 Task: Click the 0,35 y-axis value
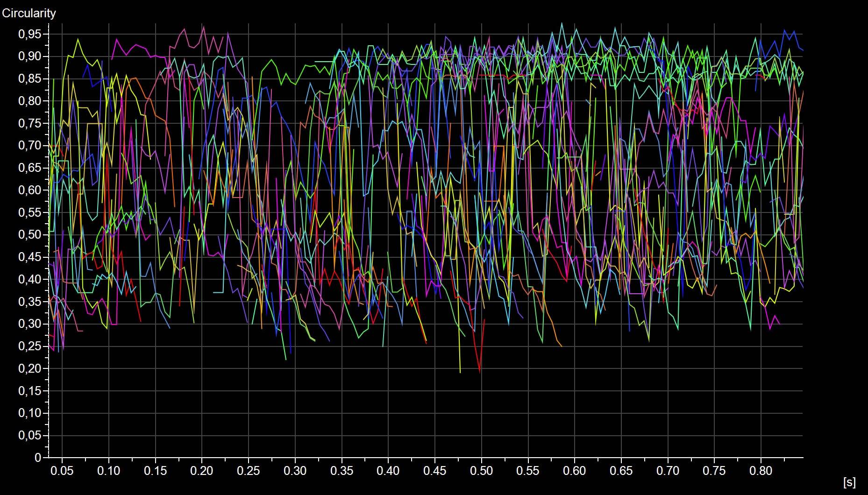pyautogui.click(x=30, y=302)
